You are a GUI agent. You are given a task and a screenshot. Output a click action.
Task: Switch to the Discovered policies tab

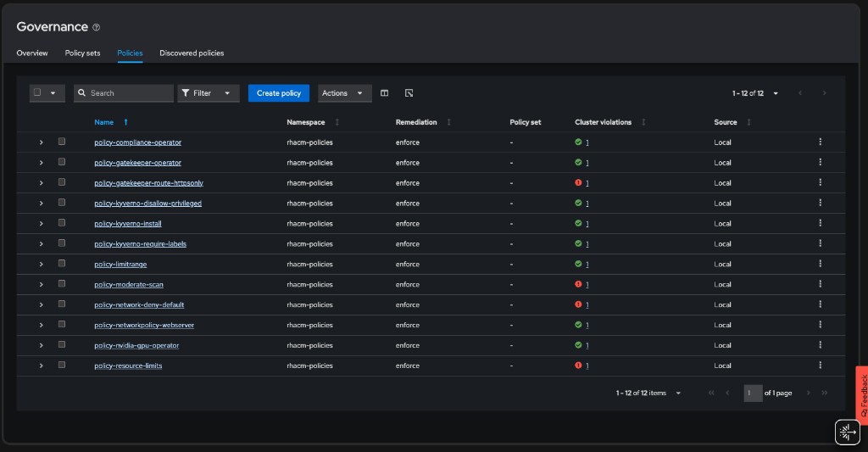192,53
